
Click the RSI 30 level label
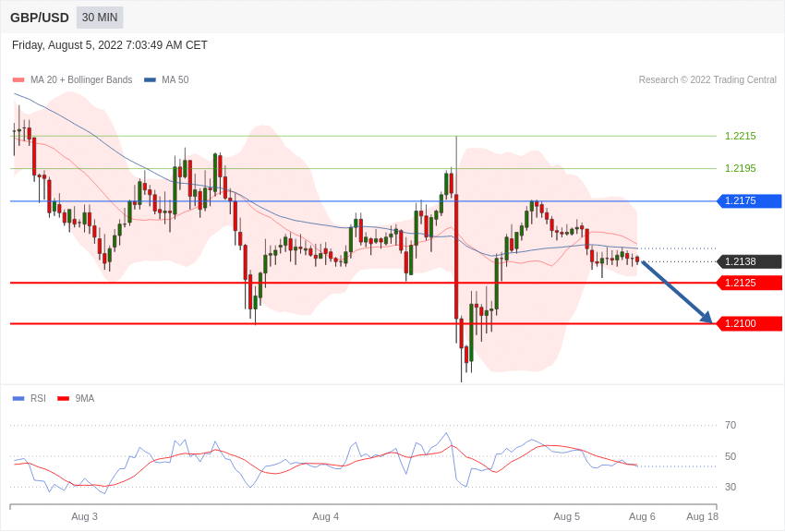(731, 487)
